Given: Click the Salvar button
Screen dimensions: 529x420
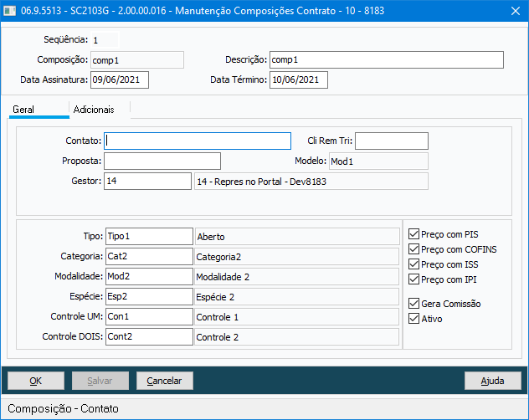Looking at the screenshot, I should [x=100, y=381].
